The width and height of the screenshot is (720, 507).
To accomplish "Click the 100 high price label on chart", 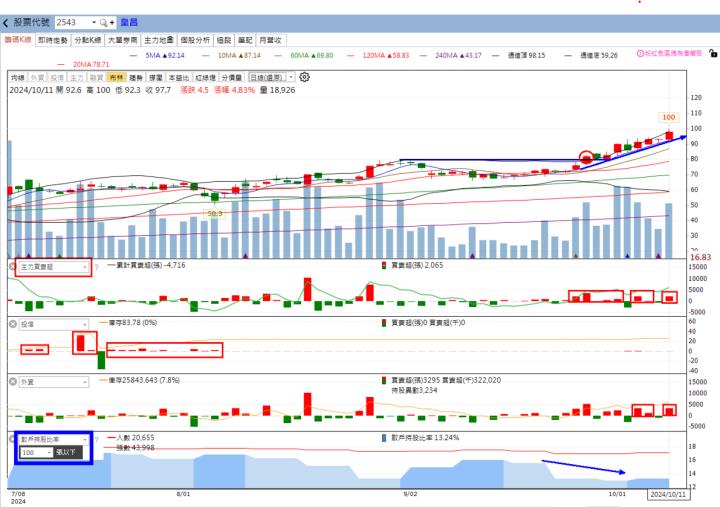I will click(x=669, y=117).
